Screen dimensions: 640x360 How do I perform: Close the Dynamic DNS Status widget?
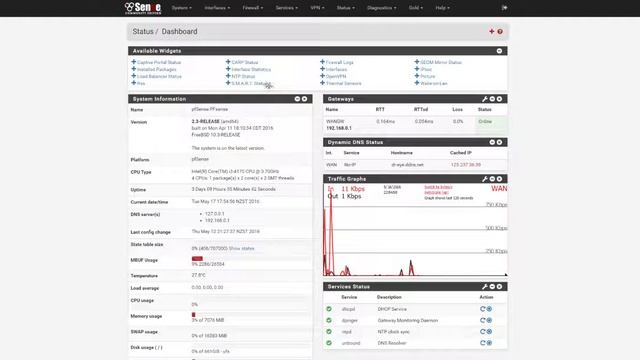click(499, 142)
